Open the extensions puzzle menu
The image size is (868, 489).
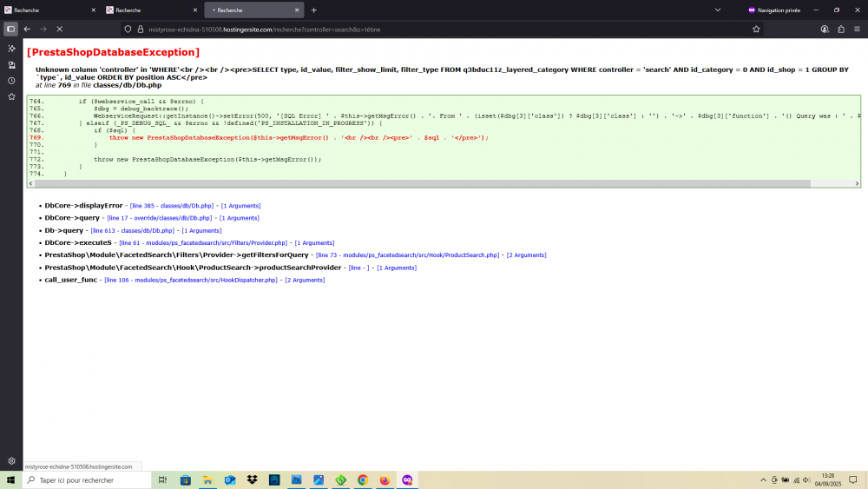841,30
